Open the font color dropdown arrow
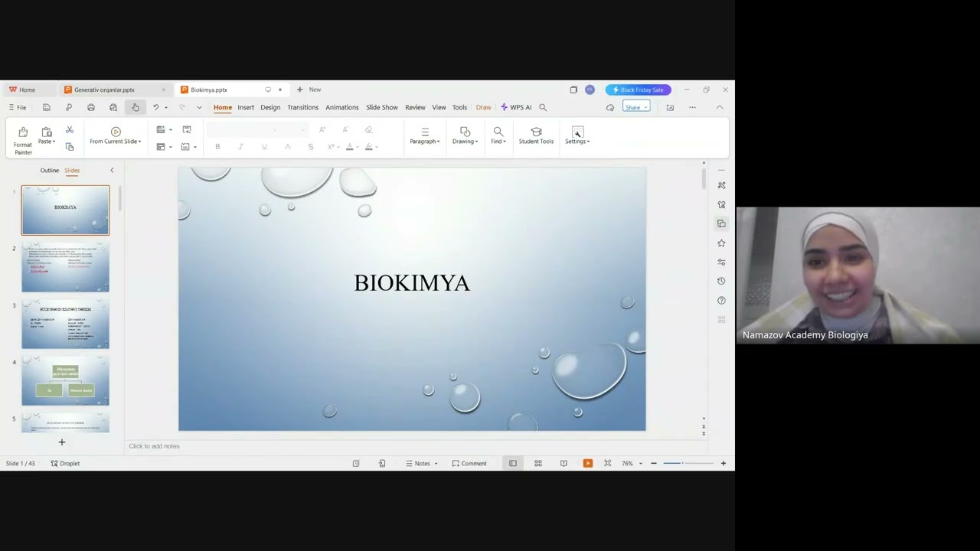The width and height of the screenshot is (980, 551). (356, 147)
